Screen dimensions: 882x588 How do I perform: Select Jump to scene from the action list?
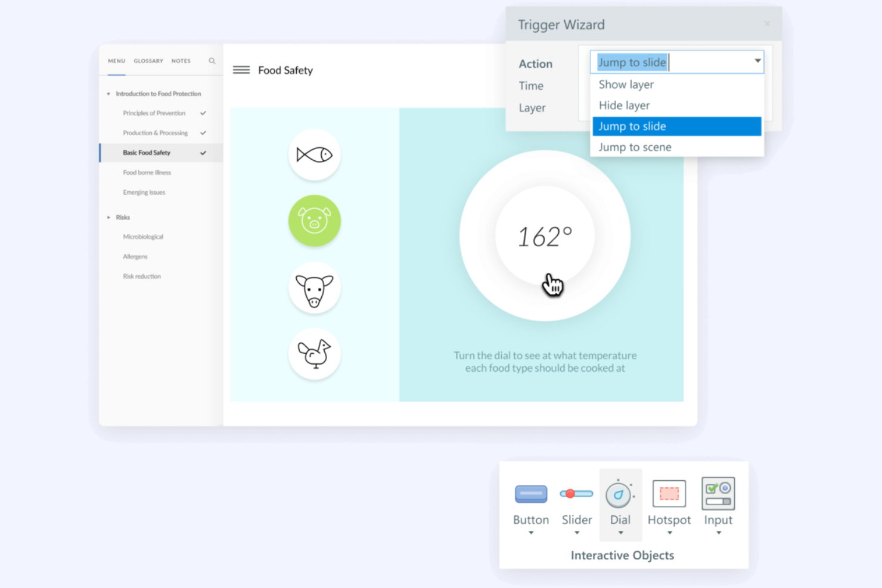(x=635, y=147)
